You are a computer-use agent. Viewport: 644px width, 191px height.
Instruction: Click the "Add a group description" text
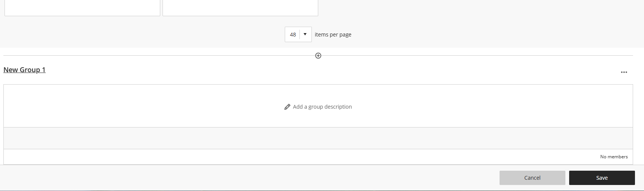322,107
